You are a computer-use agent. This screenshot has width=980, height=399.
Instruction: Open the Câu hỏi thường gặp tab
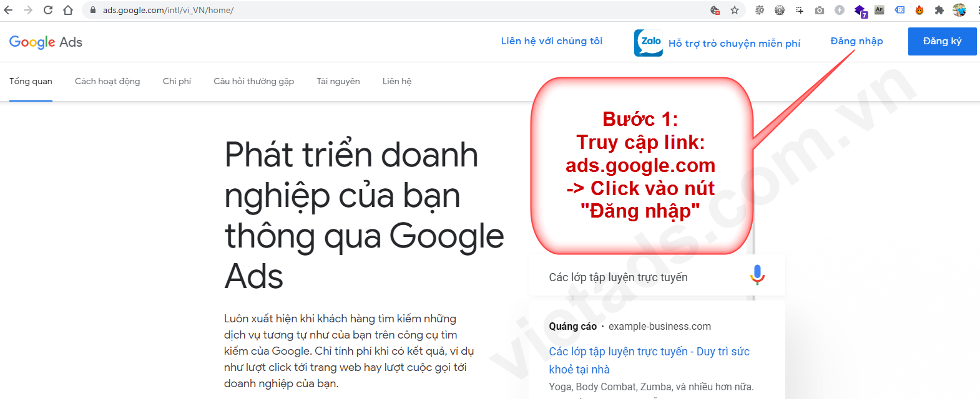coord(253,81)
